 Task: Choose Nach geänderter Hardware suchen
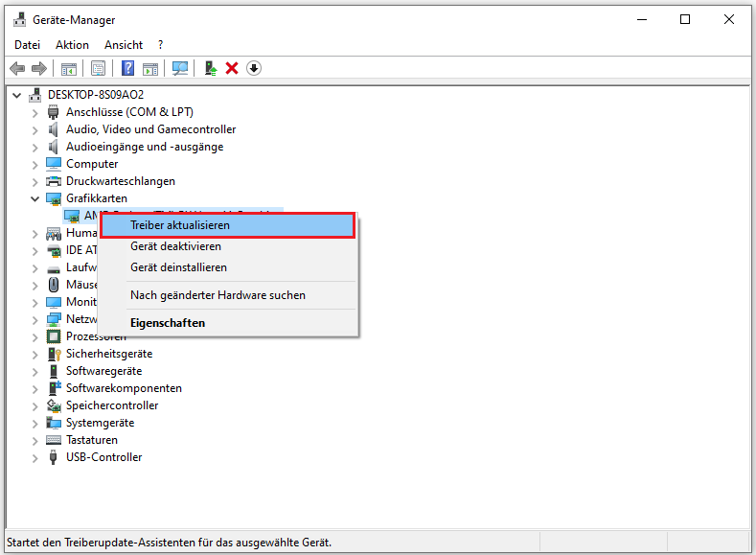228,295
